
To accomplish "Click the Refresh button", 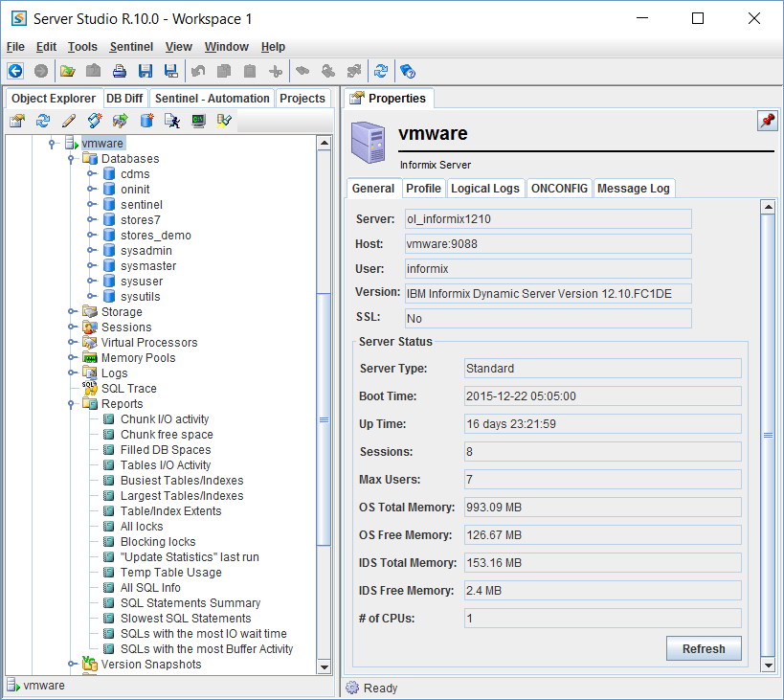I will coord(703,649).
